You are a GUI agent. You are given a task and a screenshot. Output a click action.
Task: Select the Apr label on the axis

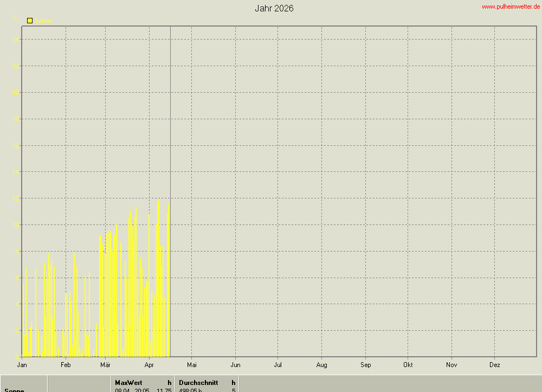149,365
